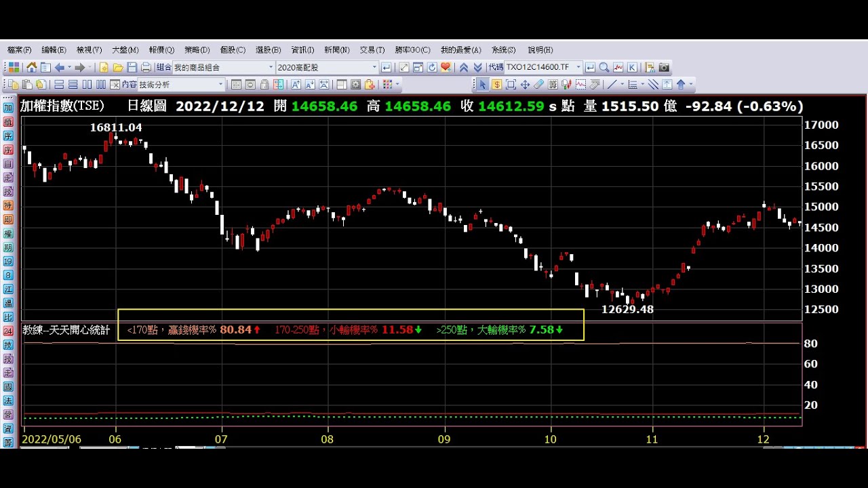Open the 檔案(F) menu
Screen dimensions: 868x488
pos(19,50)
